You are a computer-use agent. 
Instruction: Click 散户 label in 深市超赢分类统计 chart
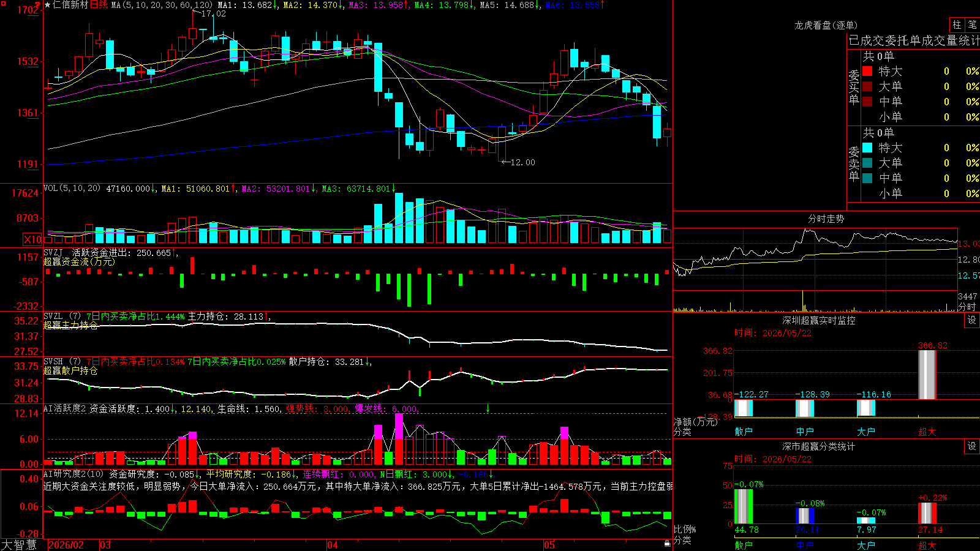[x=744, y=545]
